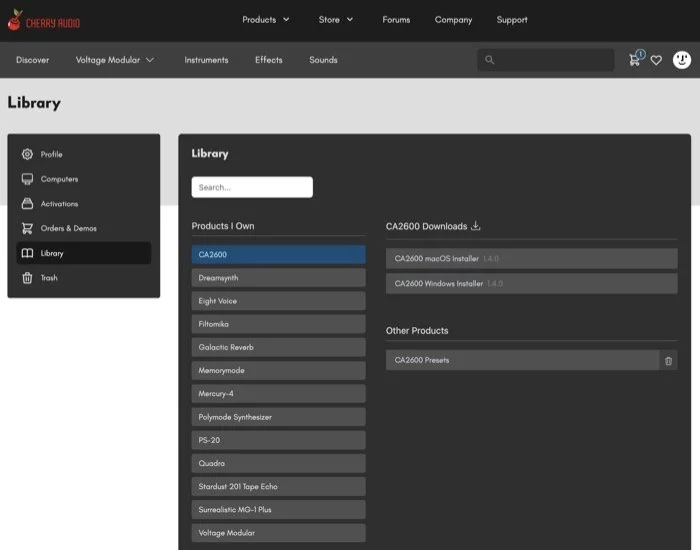The height and width of the screenshot is (550, 700).
Task: Go to the Effects tab
Action: (x=269, y=60)
